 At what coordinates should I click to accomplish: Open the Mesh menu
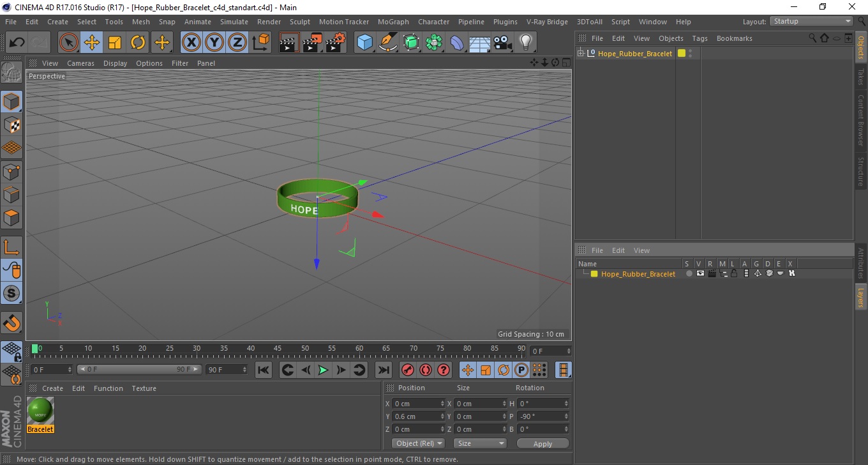(140, 22)
